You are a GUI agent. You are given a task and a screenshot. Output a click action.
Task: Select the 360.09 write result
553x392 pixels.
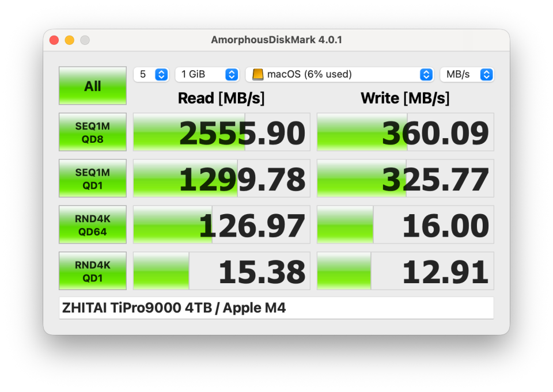[x=405, y=132]
